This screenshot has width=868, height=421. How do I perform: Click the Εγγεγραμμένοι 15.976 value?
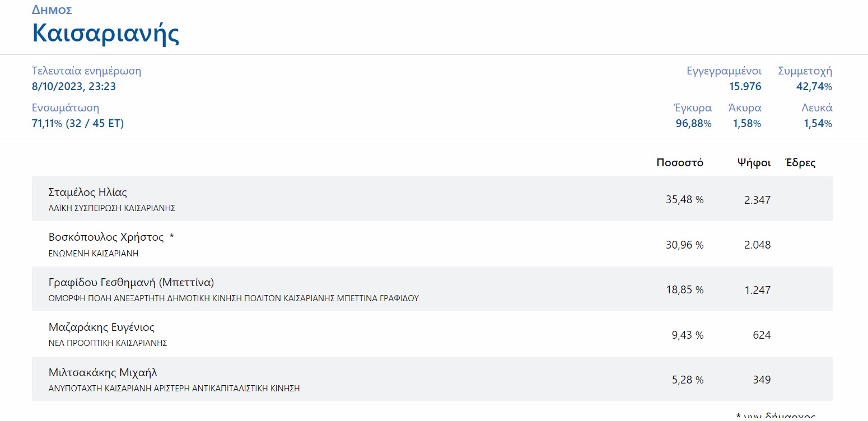[x=745, y=87]
